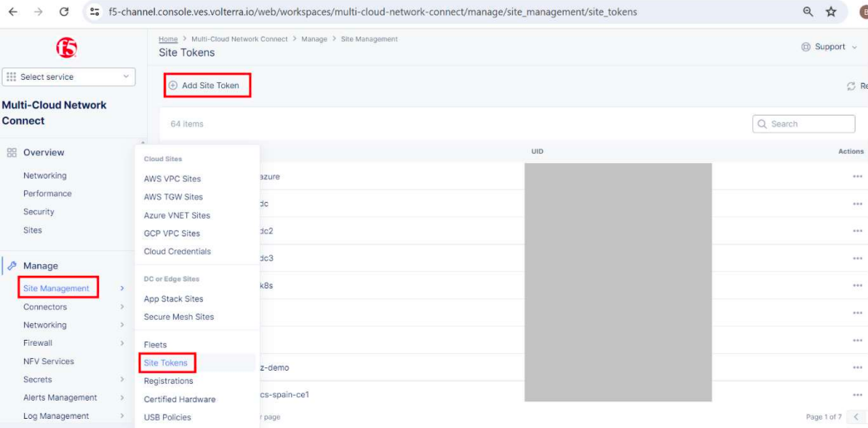The height and width of the screenshot is (428, 868).
Task: Open actions menu for the k8s row
Action: coord(857,286)
